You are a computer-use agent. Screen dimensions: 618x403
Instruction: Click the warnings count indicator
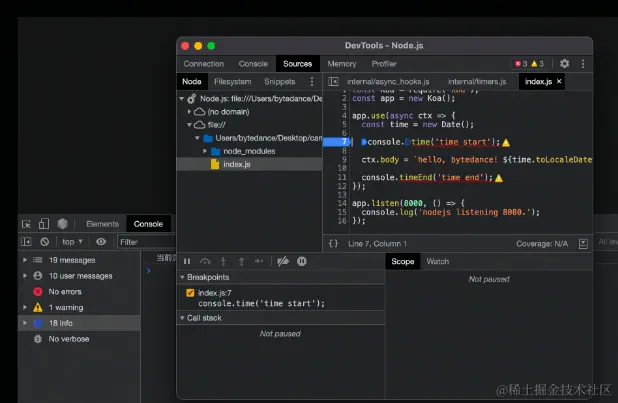click(538, 63)
